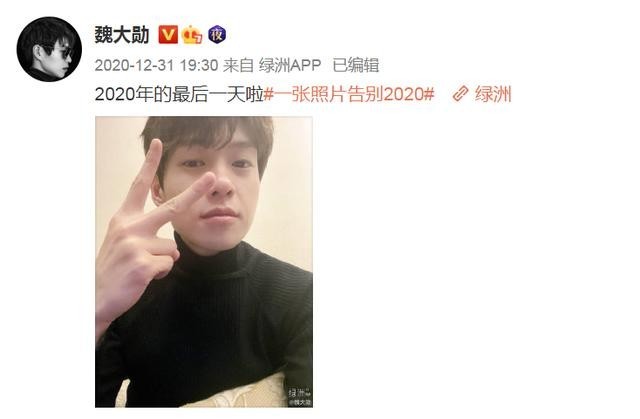Click the gold crown membership badge
Image resolution: width=640 pixels, height=419 pixels.
point(192,35)
